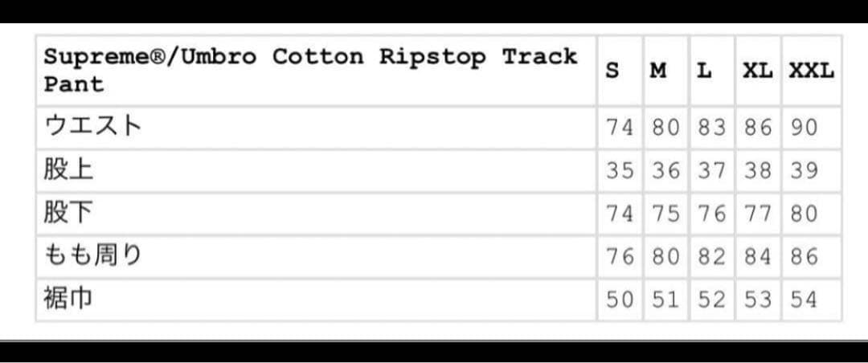868x363 pixels.
Task: Select the M size column header
Action: click(658, 71)
